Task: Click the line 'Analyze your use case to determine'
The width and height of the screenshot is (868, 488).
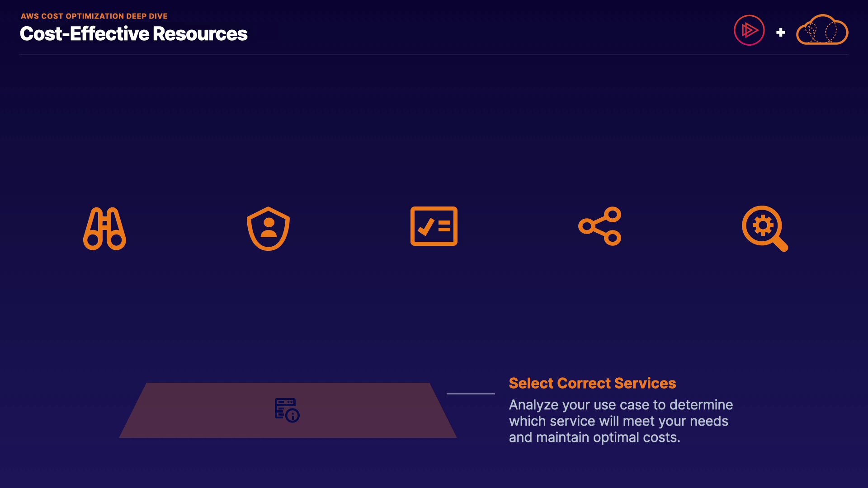Action: 621,405
